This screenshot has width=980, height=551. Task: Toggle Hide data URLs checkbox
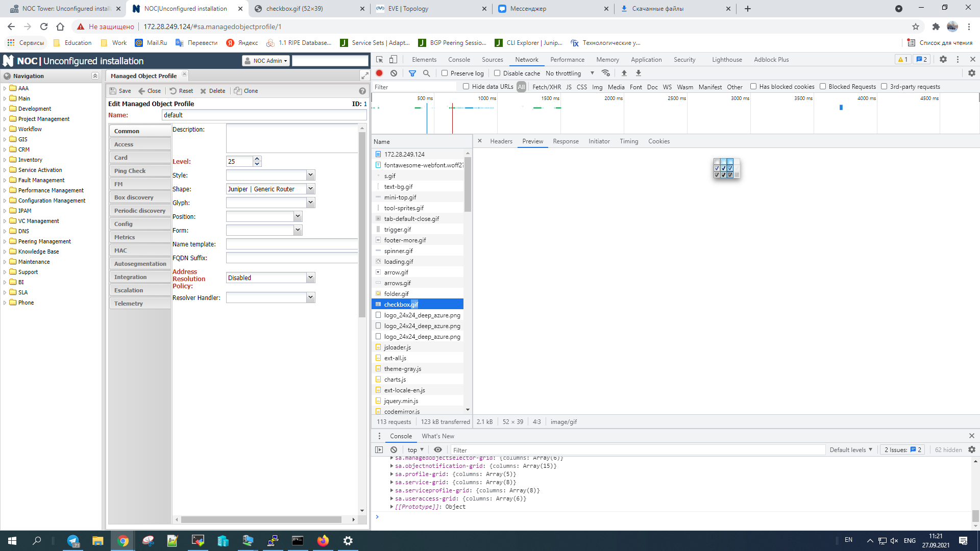click(x=466, y=86)
